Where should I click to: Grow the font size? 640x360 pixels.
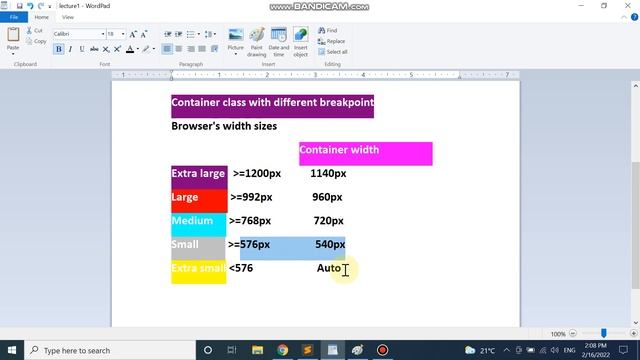133,34
